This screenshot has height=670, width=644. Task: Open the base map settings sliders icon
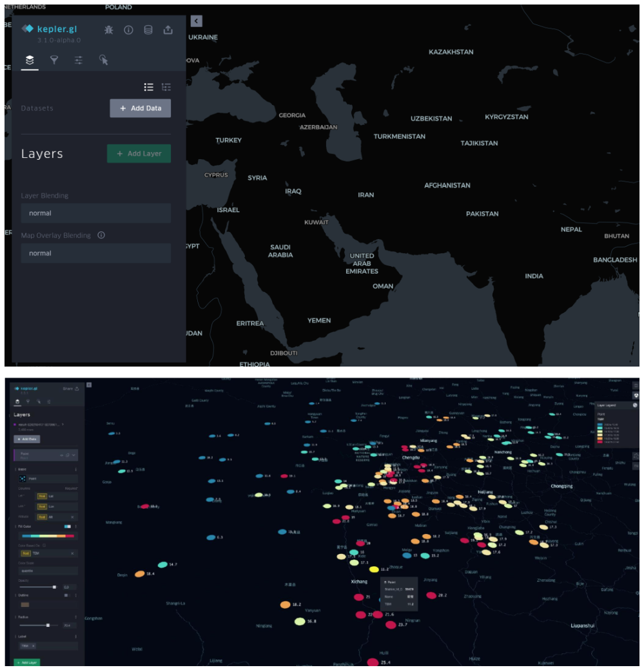pos(79,60)
